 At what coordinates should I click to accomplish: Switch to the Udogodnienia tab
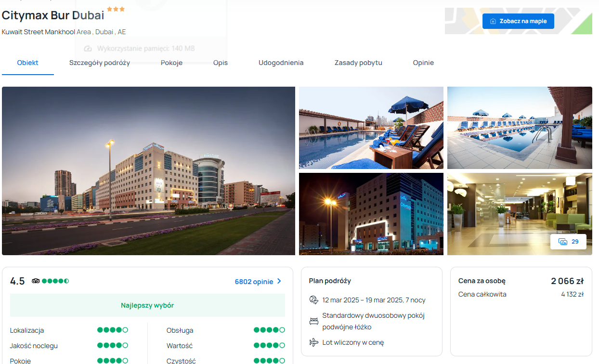coord(281,63)
